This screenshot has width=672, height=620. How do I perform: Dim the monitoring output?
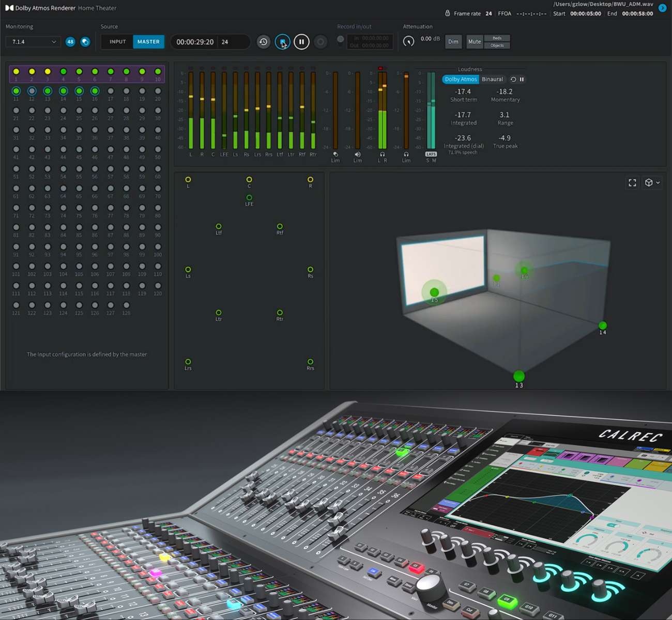pyautogui.click(x=453, y=41)
